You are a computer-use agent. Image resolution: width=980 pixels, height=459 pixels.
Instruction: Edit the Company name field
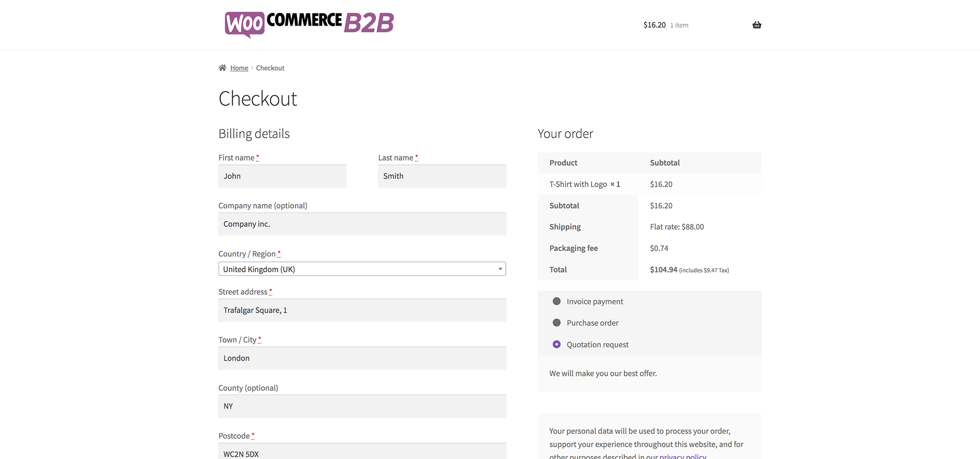pos(362,224)
